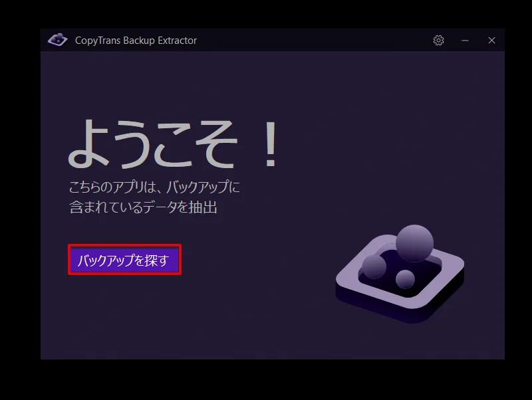This screenshot has width=532, height=400.
Task: Open settings via the gear icon
Action: coord(438,41)
